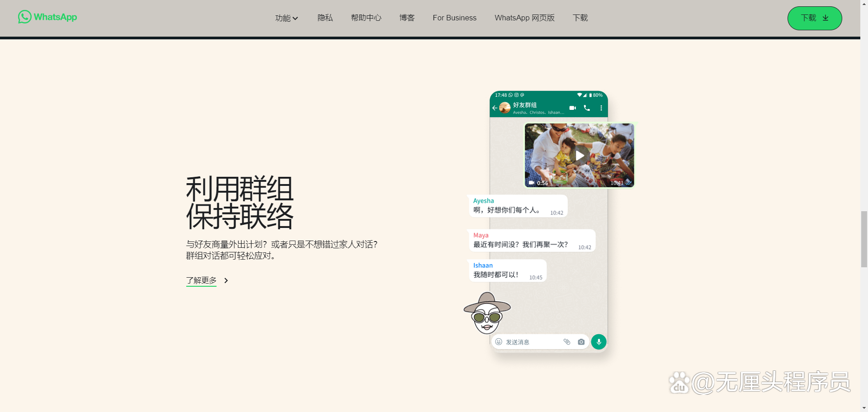The height and width of the screenshot is (412, 868).
Task: Click the 好友群组 chat title
Action: pyautogui.click(x=525, y=105)
